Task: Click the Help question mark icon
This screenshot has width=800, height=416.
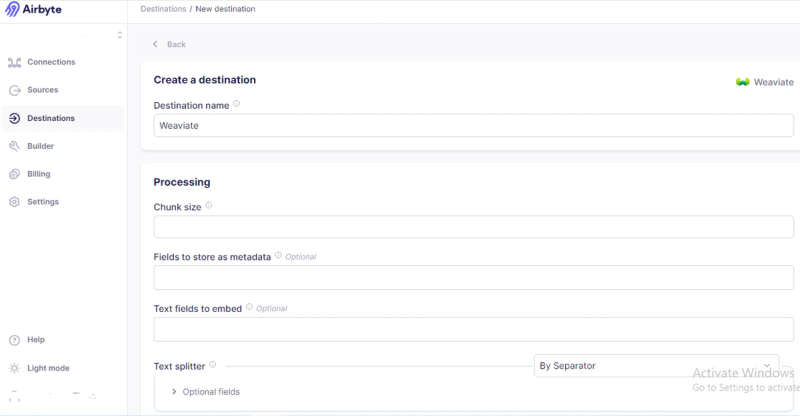Action: (x=14, y=340)
